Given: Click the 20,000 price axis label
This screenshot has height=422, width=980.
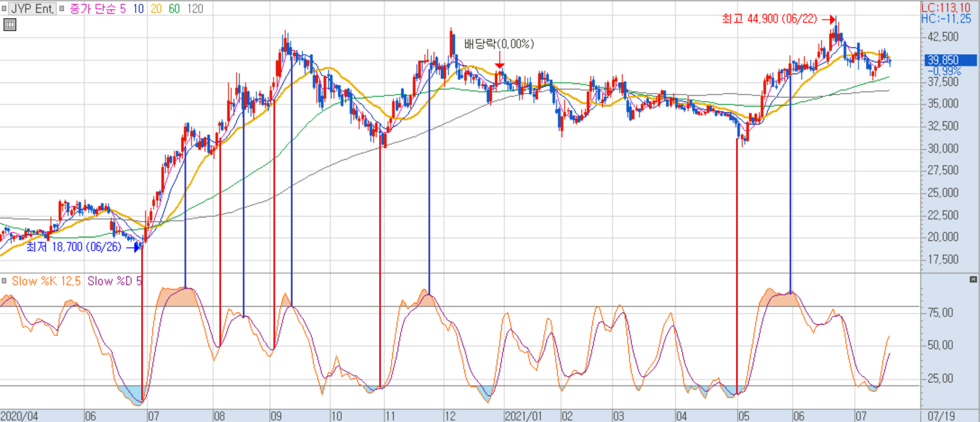Looking at the screenshot, I should [943, 237].
